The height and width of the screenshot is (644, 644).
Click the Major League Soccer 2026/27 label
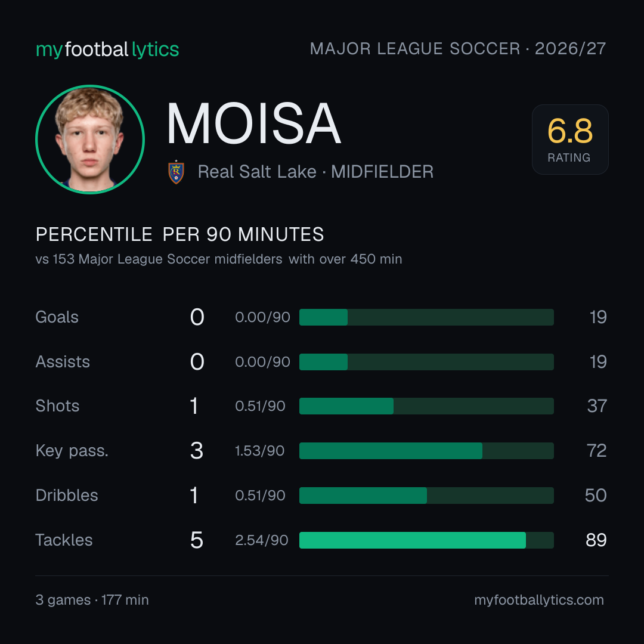457,48
